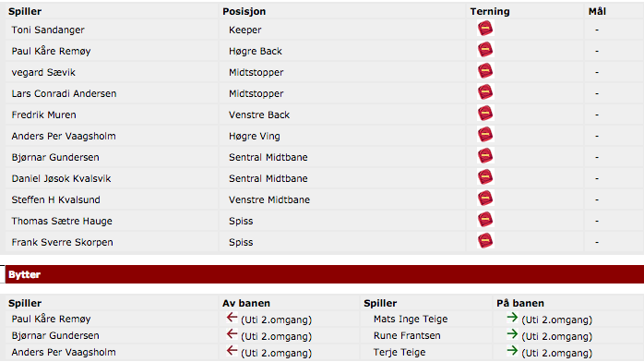The image size is (644, 362).
Task: Open player Lars Conradi Andersen
Action: click(x=64, y=93)
